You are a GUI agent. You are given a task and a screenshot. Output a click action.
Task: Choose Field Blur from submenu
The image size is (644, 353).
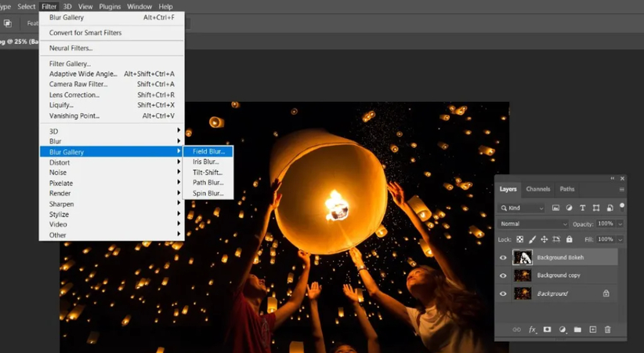coord(208,151)
